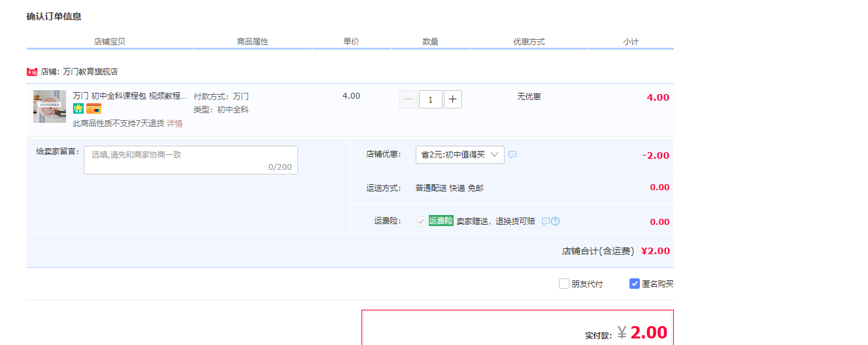The height and width of the screenshot is (345, 868).
Task: Click the unit price 4.00 under 单价
Action: (x=351, y=96)
